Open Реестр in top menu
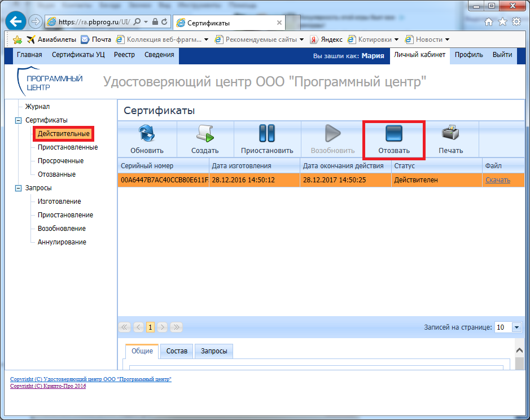The width and height of the screenshot is (530, 420). 124,55
